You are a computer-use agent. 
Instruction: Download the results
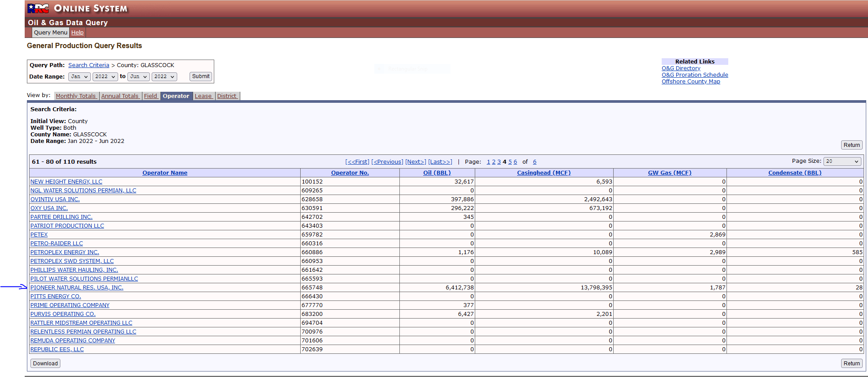click(45, 364)
